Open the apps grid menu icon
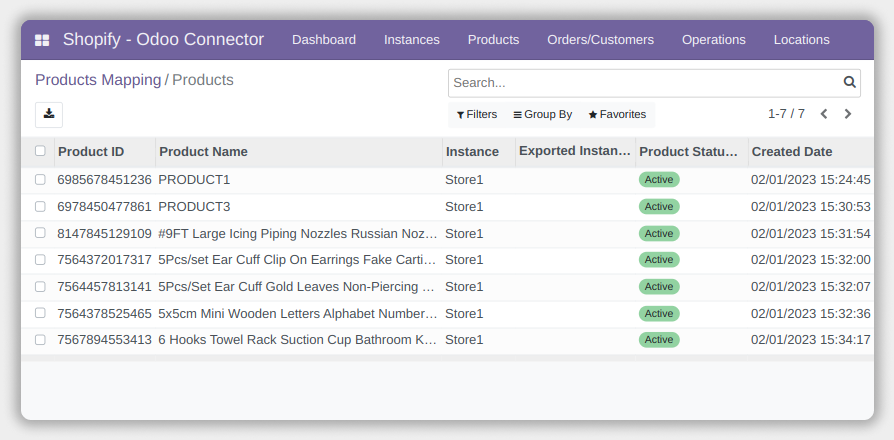 click(x=42, y=40)
